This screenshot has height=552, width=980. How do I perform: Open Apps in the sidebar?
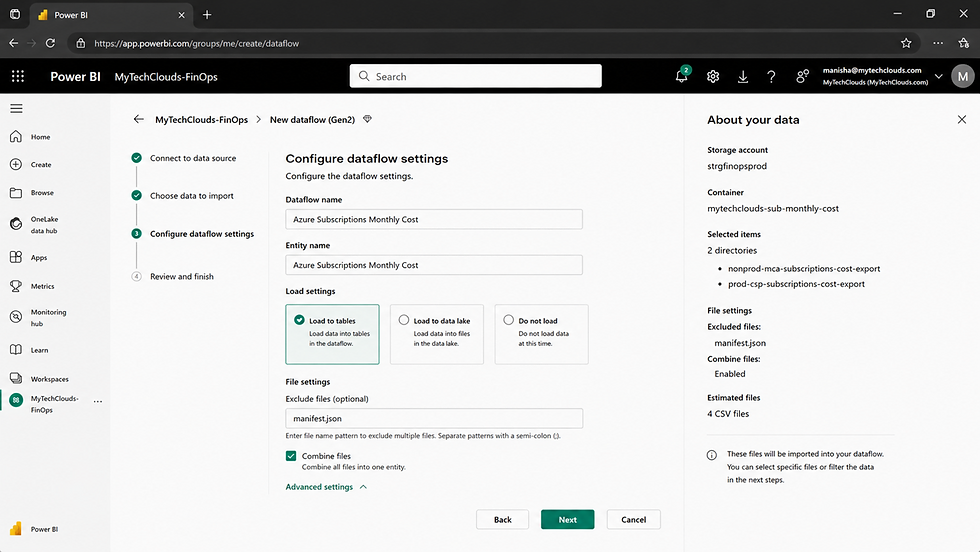(x=29, y=258)
